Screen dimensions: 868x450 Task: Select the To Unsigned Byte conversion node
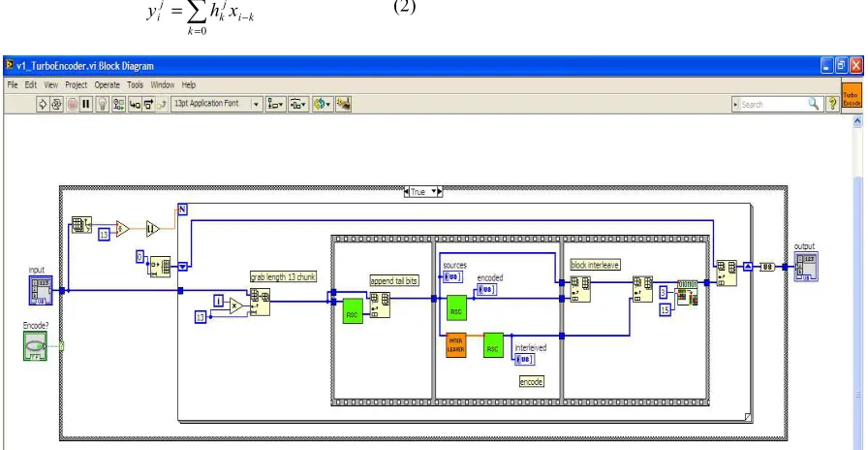767,267
